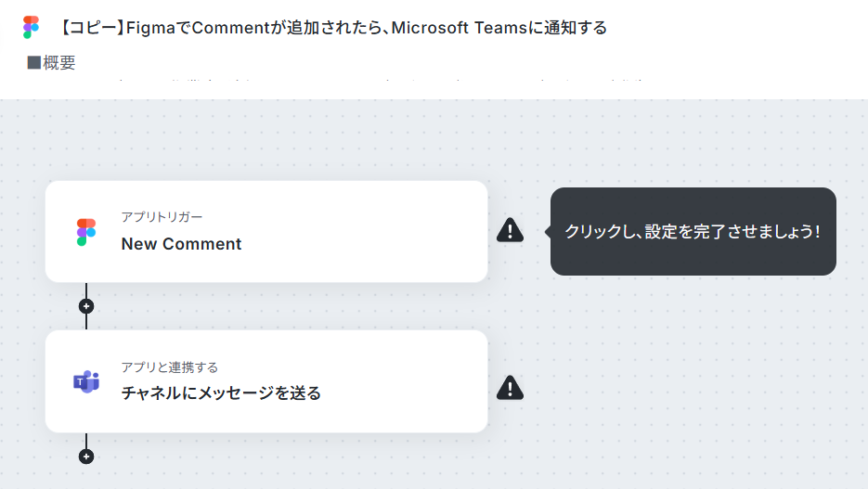Click the アプリと連携する label
Screen dimensions: 868x489
click(x=169, y=367)
